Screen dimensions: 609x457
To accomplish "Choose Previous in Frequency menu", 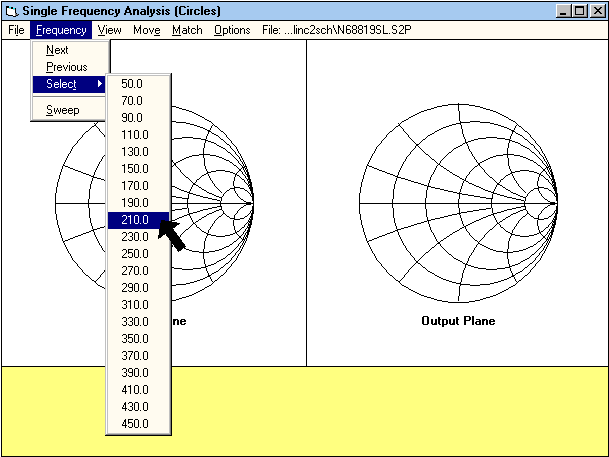I will [66, 67].
